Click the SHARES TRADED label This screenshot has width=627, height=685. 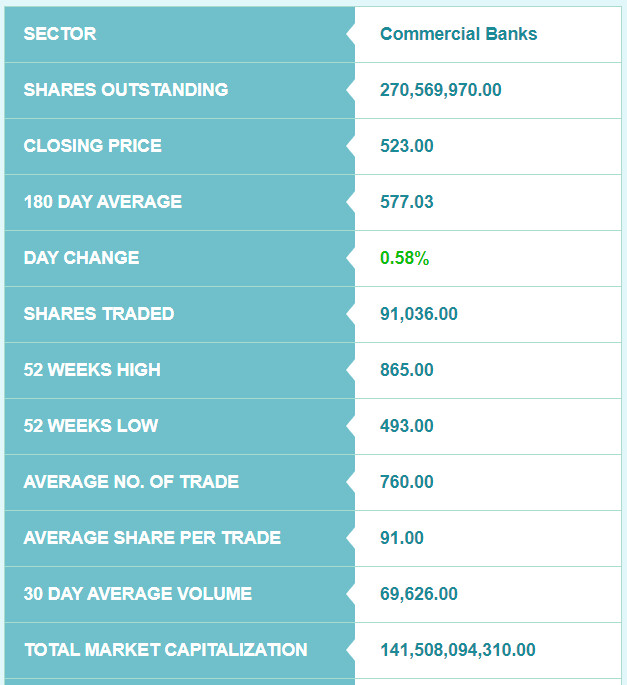[99, 314]
